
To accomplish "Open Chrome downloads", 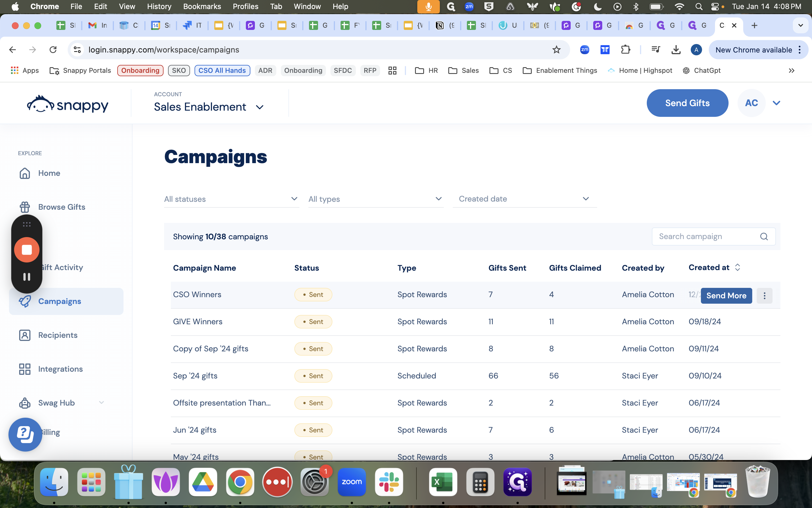I will [x=676, y=50].
